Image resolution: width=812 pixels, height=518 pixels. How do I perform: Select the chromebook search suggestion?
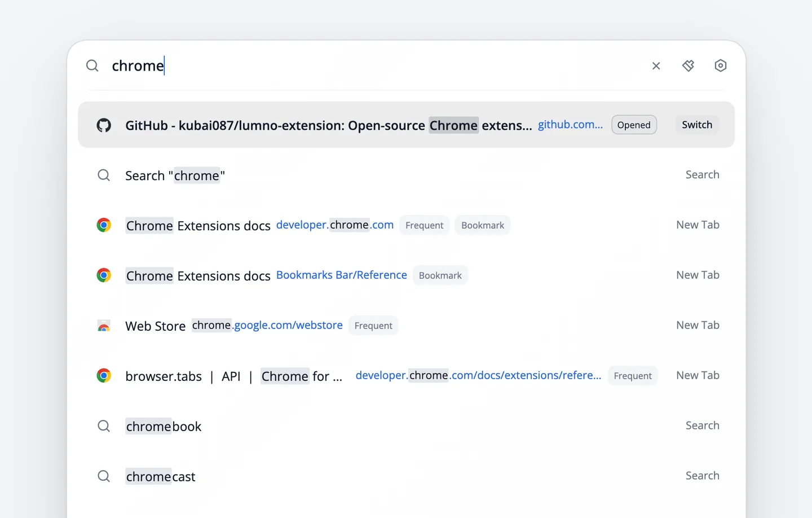pyautogui.click(x=164, y=427)
